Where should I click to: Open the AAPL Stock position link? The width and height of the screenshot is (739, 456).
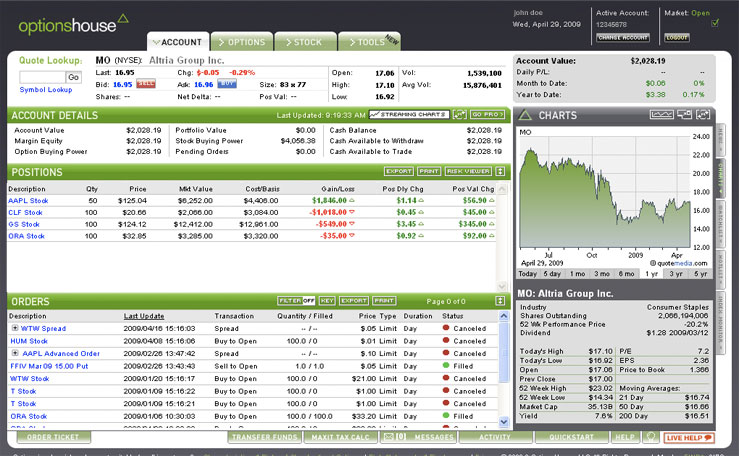pos(28,201)
